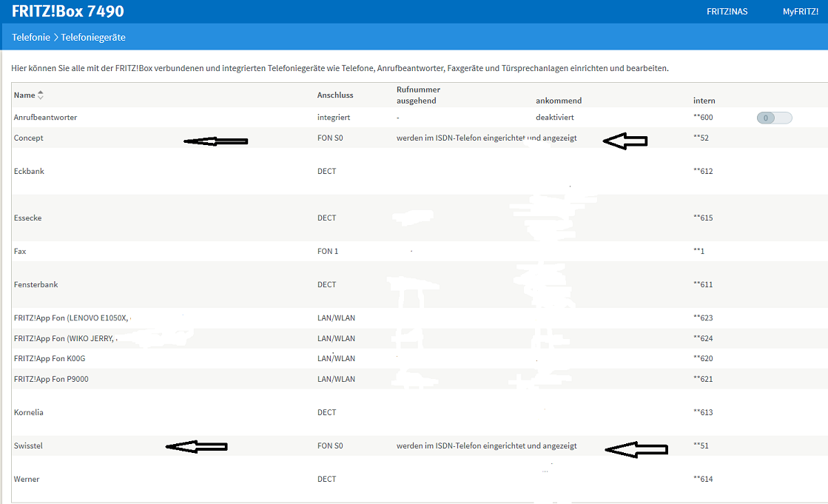Go to Telefonie breadcrumb section
This screenshot has width=828, height=504.
tap(31, 38)
